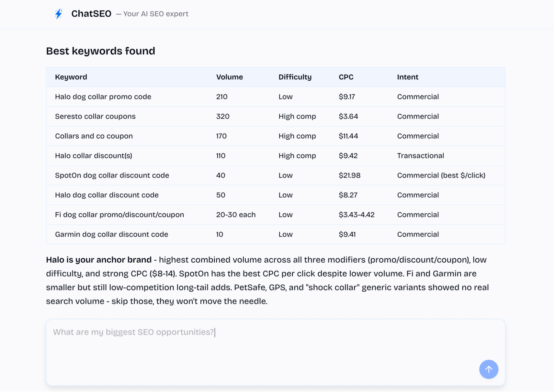The image size is (554, 392).
Task: Select 'Halo dog collar promo code' keyword
Action: 103,97
